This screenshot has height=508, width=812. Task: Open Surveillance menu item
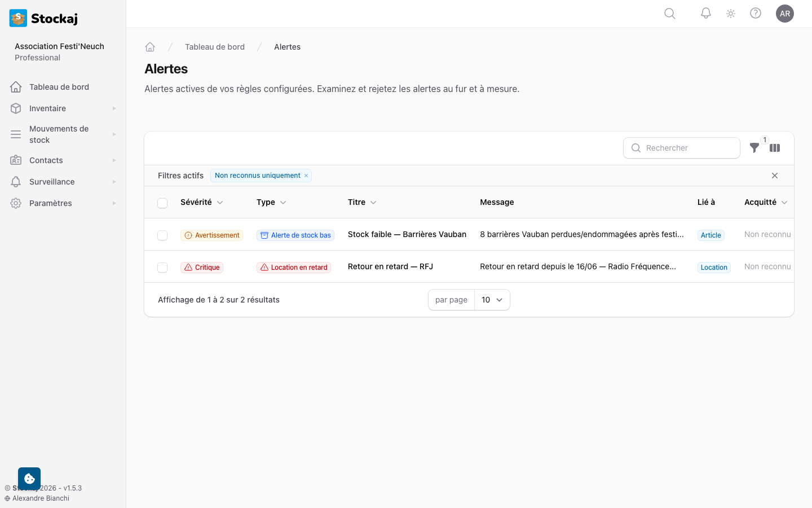tap(63, 182)
